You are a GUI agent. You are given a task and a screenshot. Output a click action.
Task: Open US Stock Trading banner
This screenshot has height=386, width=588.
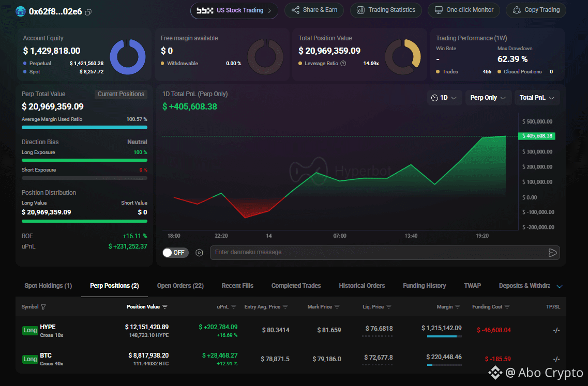234,10
